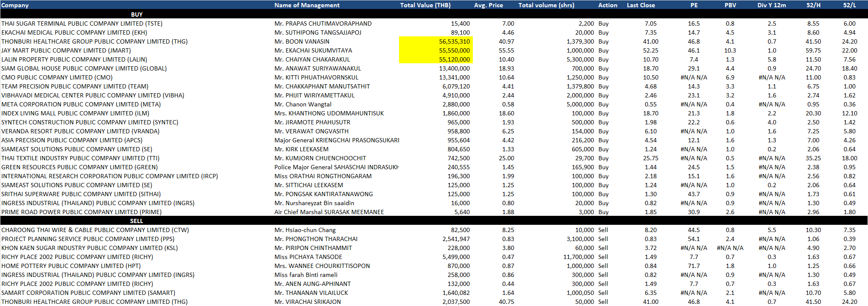The image size is (868, 306).
Task: Select the Div Y 12m header
Action: pyautogui.click(x=772, y=5)
